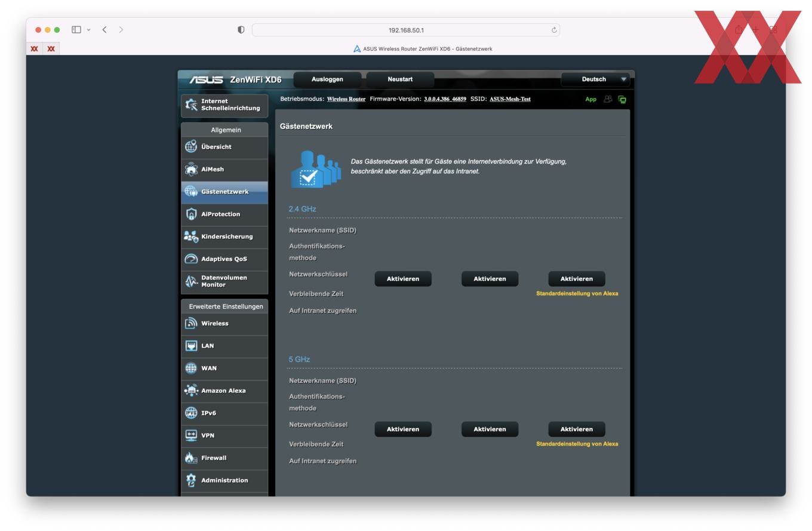This screenshot has width=812, height=531.
Task: Open the AiProtection page
Action: coord(224,214)
